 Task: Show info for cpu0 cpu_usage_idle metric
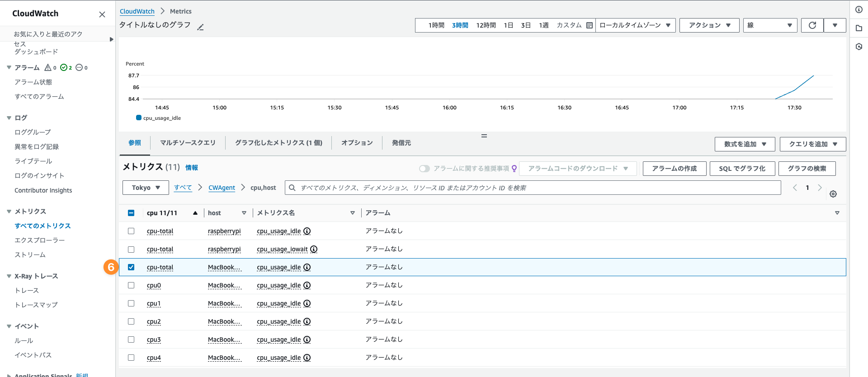click(x=307, y=285)
